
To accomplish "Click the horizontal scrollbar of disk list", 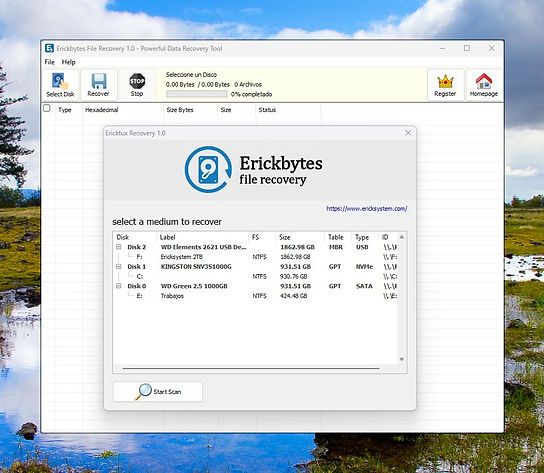I will point(251,369).
